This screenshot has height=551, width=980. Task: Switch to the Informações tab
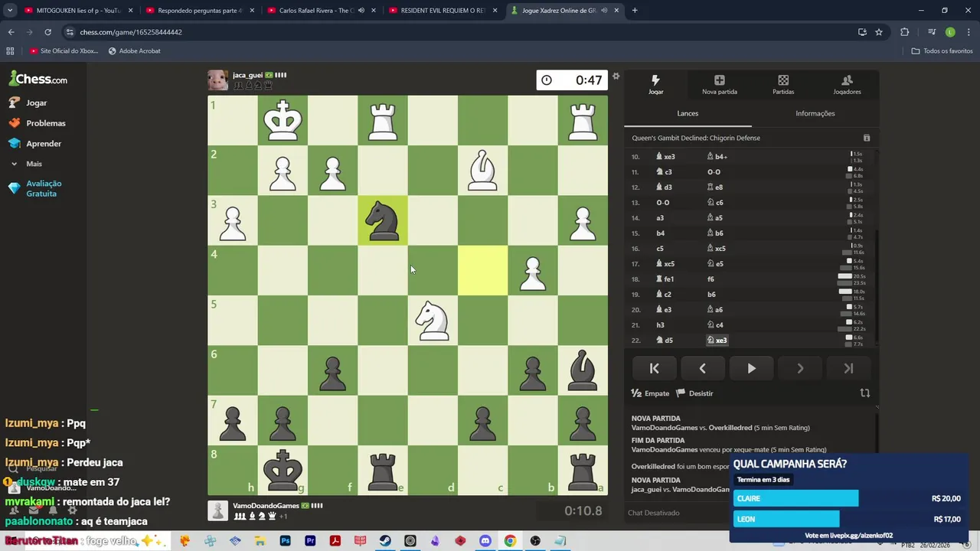coord(815,113)
